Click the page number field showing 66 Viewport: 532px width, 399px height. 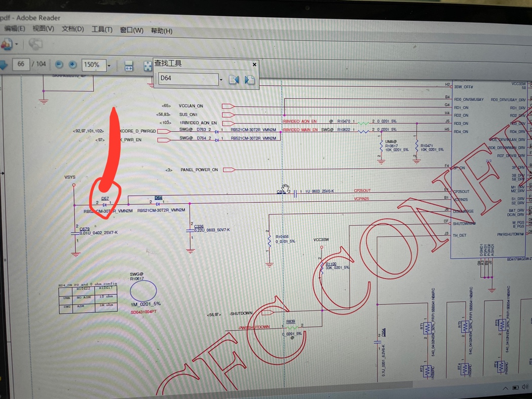point(21,64)
